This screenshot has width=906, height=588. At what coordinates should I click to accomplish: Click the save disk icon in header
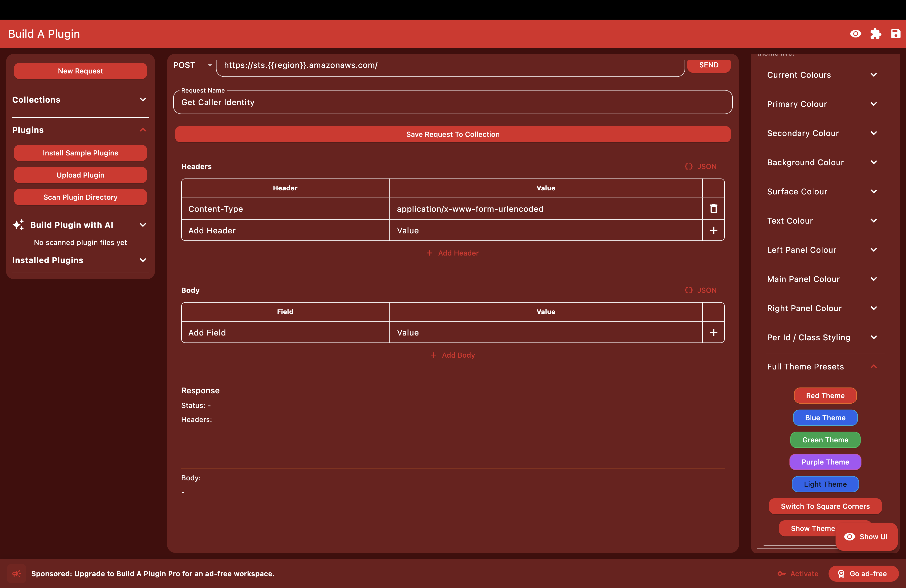tap(896, 34)
